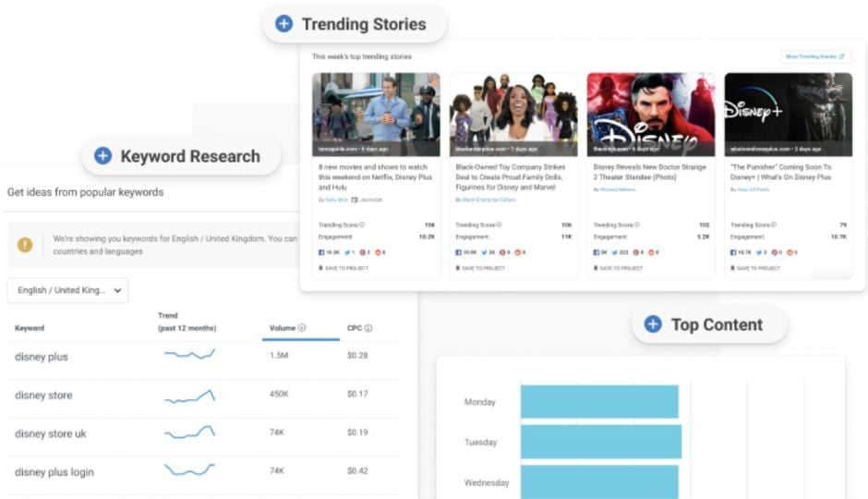The height and width of the screenshot is (499, 868).
Task: Click the Wednesday bar in Top Content chart
Action: 599,481
